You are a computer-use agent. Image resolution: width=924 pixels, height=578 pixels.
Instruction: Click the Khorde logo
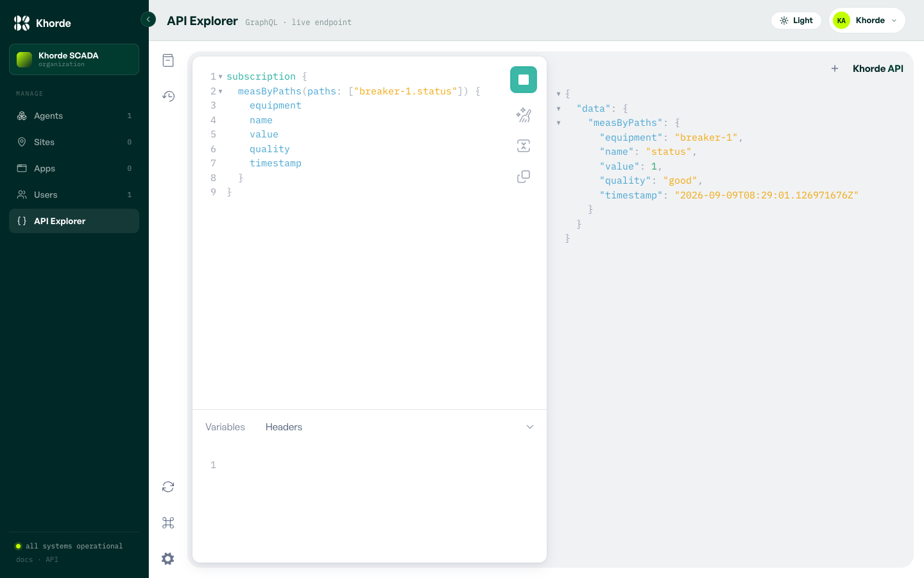[42, 23]
